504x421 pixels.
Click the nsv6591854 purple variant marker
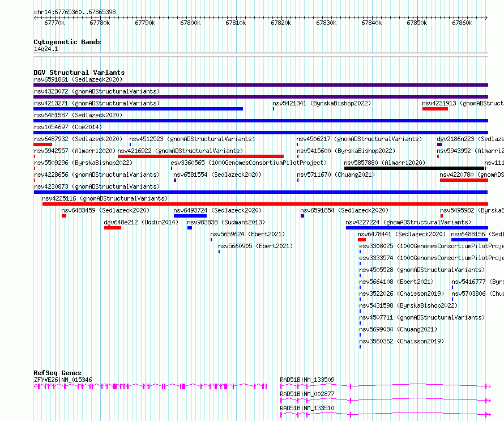click(x=302, y=216)
